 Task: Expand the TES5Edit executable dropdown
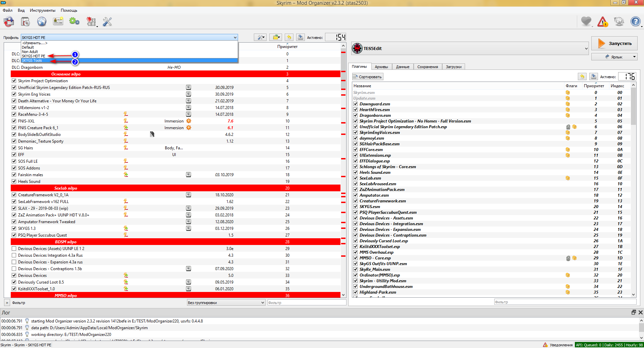coord(586,48)
